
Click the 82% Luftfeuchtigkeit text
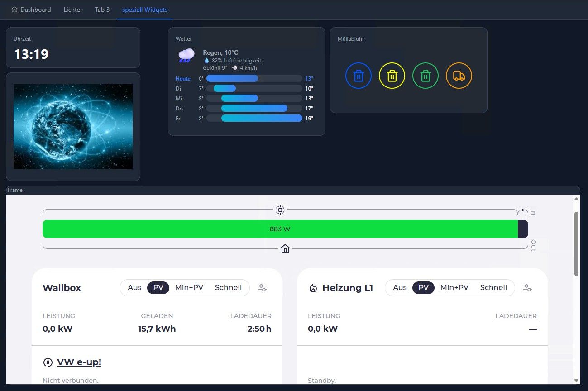[236, 61]
